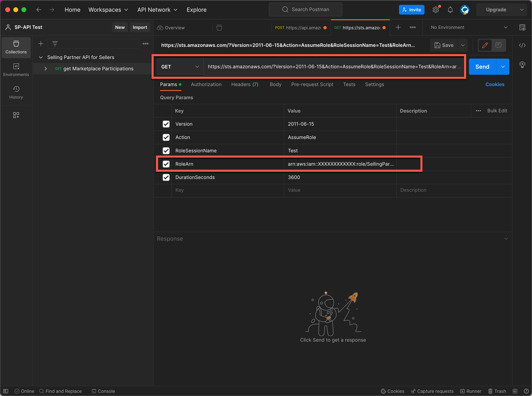532x396 pixels.
Task: Switch to the Environments panel
Action: point(16,70)
